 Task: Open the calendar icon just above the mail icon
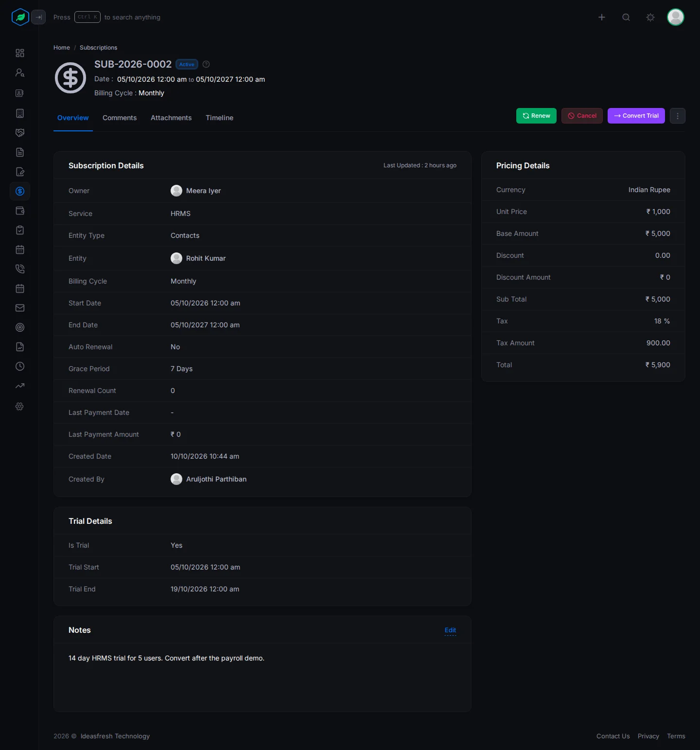pos(20,288)
